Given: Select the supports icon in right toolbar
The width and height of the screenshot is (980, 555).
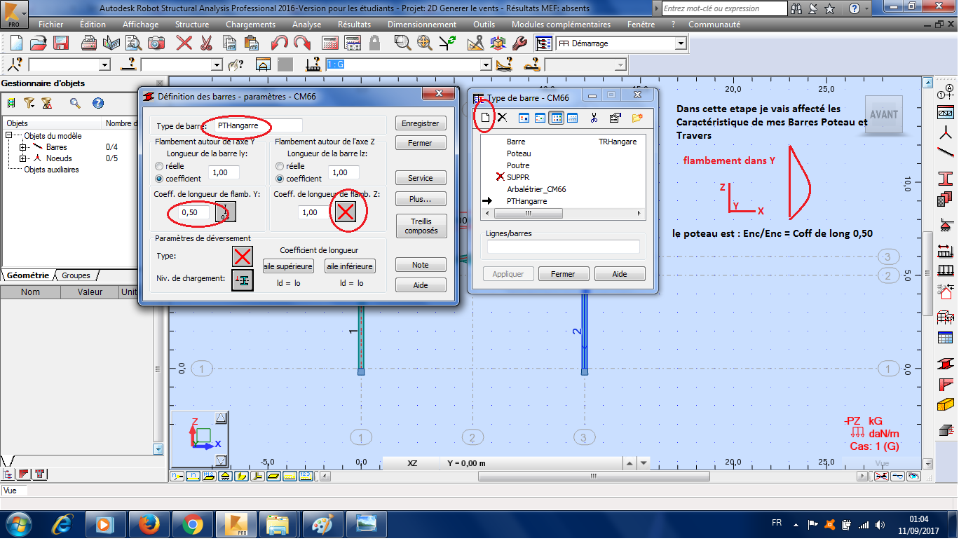Looking at the screenshot, I should 945,226.
